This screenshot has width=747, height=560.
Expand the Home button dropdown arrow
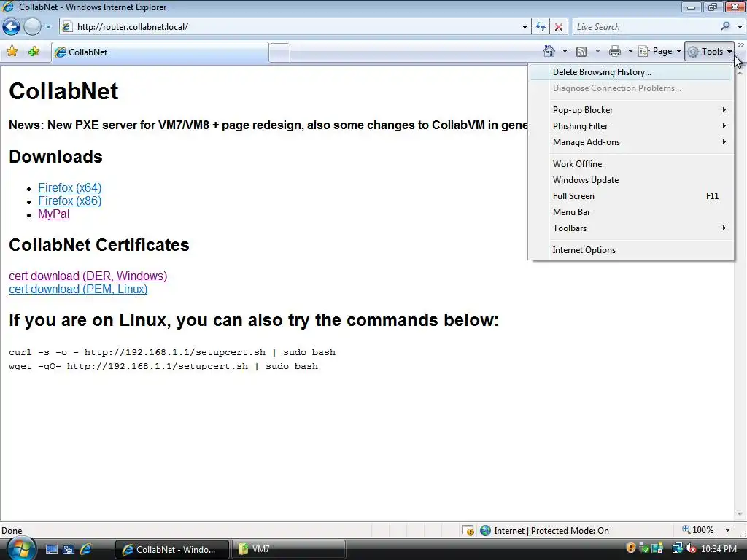565,51
